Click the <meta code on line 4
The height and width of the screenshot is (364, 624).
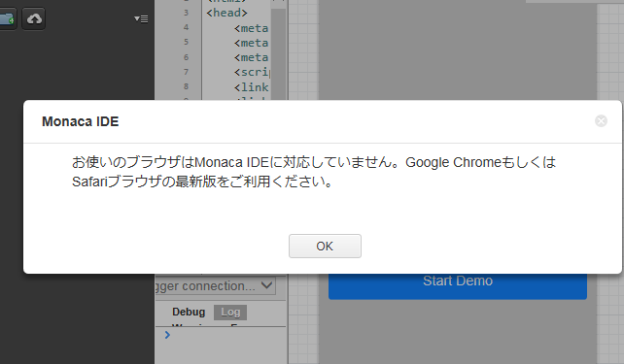click(252, 28)
